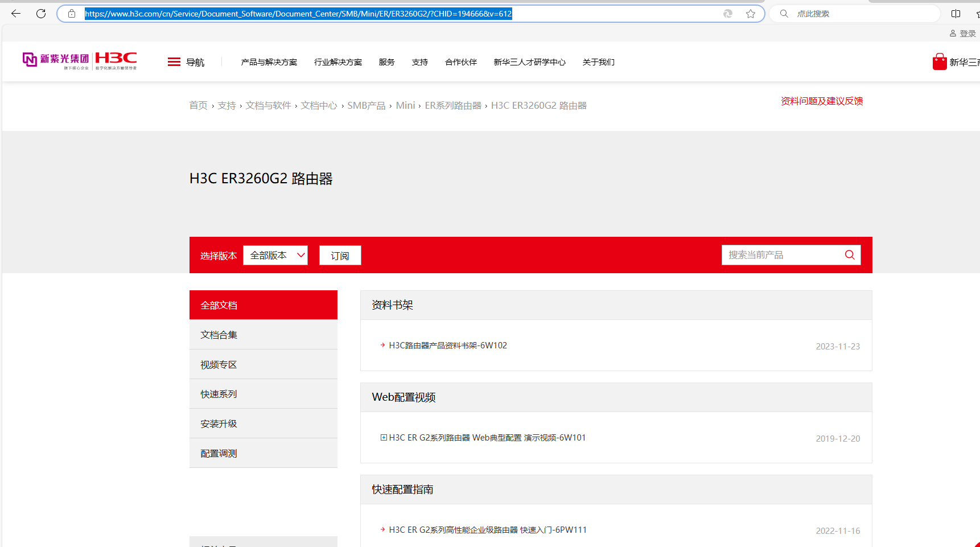Click the date 2019-12-20

[838, 439]
